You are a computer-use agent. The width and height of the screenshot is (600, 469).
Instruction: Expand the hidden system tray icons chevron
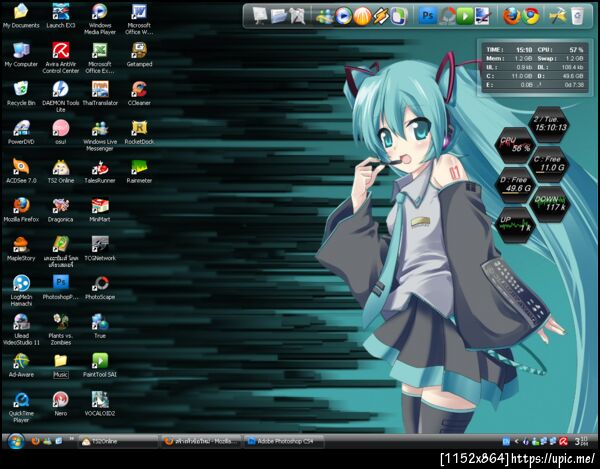(x=516, y=441)
